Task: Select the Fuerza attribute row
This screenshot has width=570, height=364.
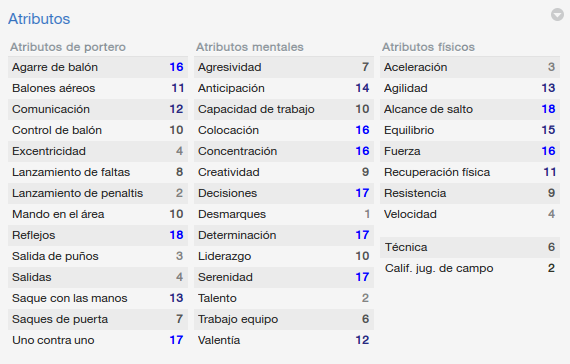Action: [x=470, y=151]
